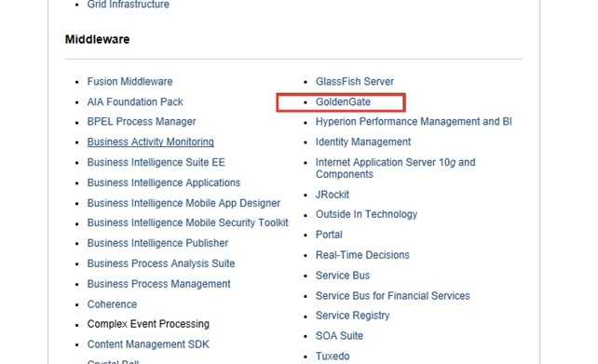Open the Fusion Middleware link
598x364 pixels.
pyautogui.click(x=129, y=82)
